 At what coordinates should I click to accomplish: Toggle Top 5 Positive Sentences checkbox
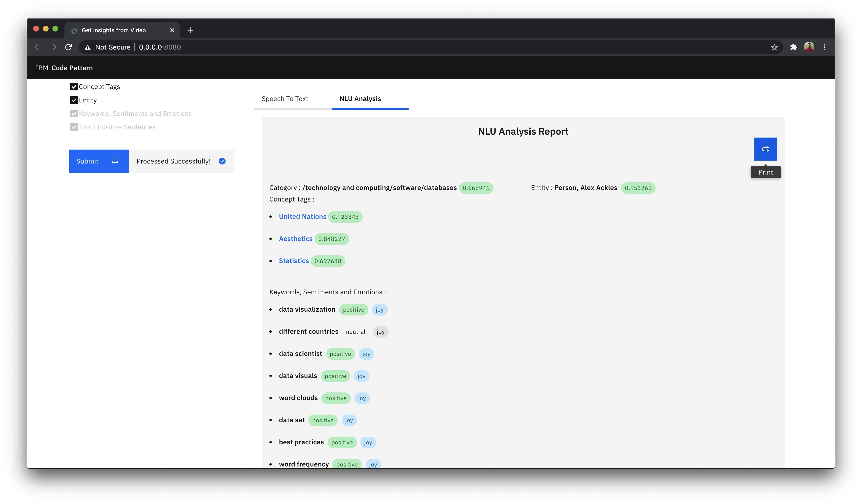pos(74,127)
